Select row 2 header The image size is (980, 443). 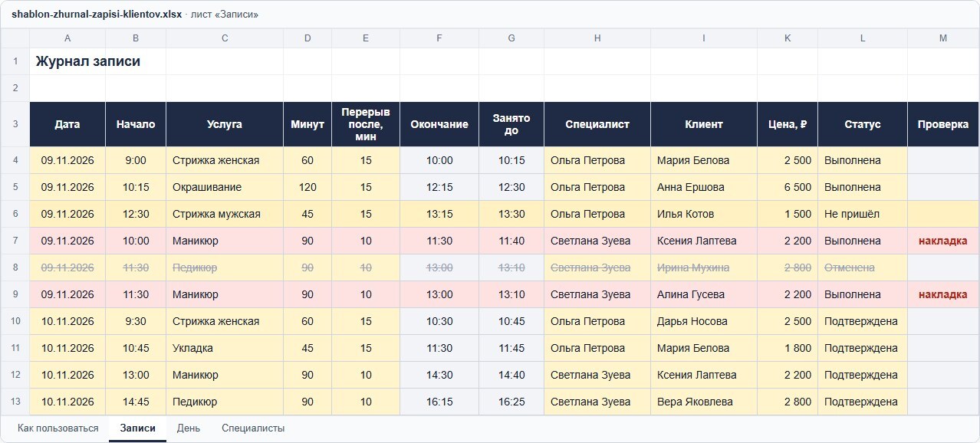tap(15, 88)
